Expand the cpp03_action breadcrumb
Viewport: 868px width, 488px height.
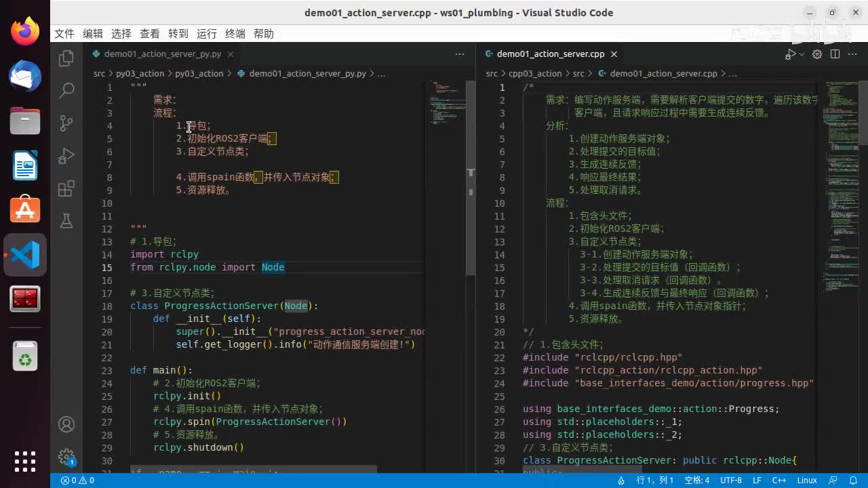pyautogui.click(x=535, y=73)
